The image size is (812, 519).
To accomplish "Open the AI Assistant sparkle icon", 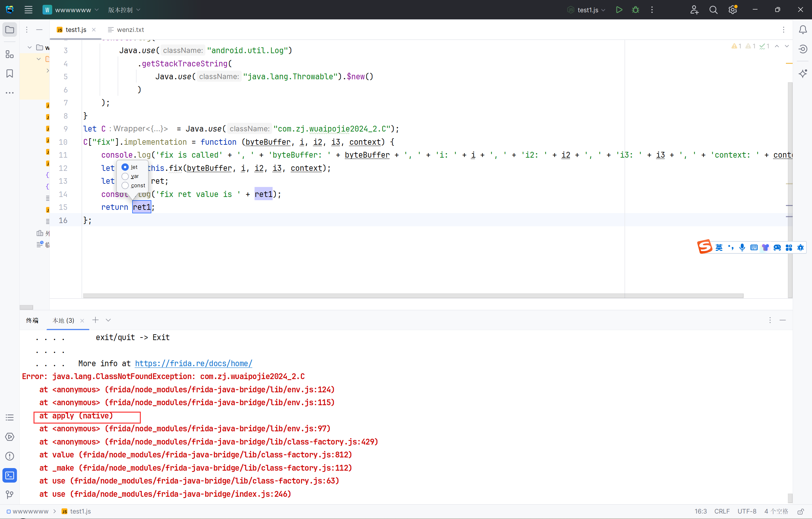I will [803, 73].
